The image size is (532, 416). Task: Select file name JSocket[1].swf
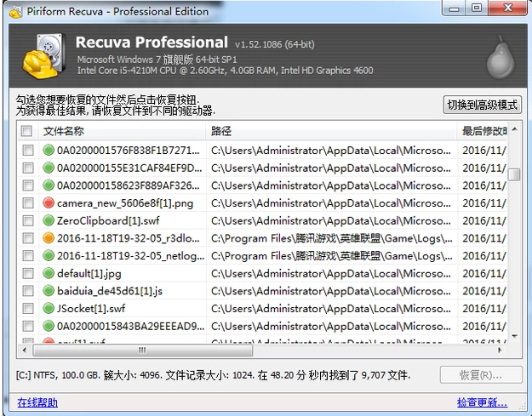pos(91,309)
